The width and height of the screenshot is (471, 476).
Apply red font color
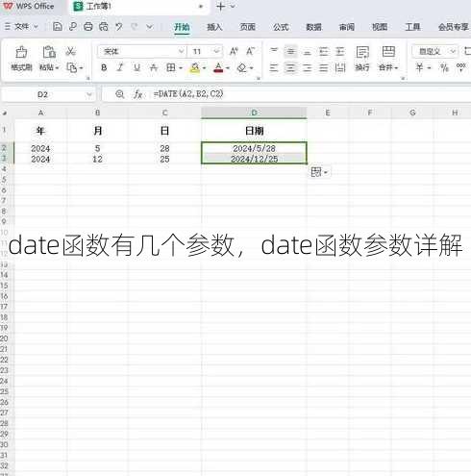point(218,67)
